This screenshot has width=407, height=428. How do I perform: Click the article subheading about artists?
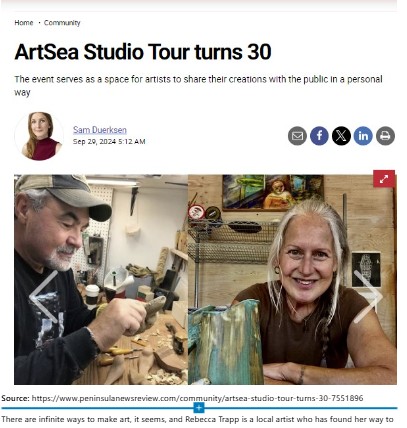click(x=198, y=86)
